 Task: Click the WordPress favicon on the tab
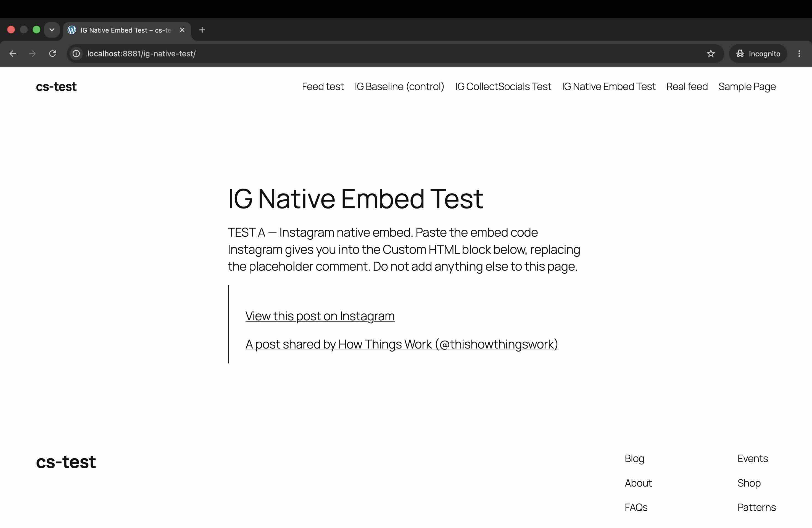click(x=72, y=30)
